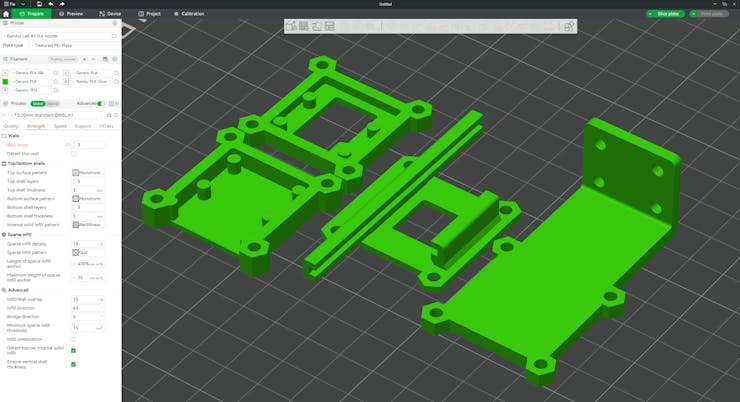Viewport: 740px width, 402px height.
Task: Open the process preset dropdown
Action: [57, 115]
